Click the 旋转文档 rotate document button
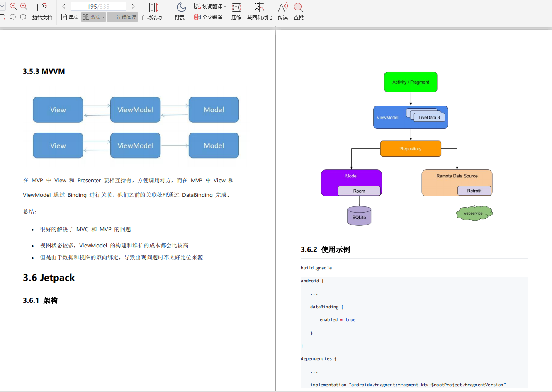Viewport: 552px width, 392px height. click(42, 12)
